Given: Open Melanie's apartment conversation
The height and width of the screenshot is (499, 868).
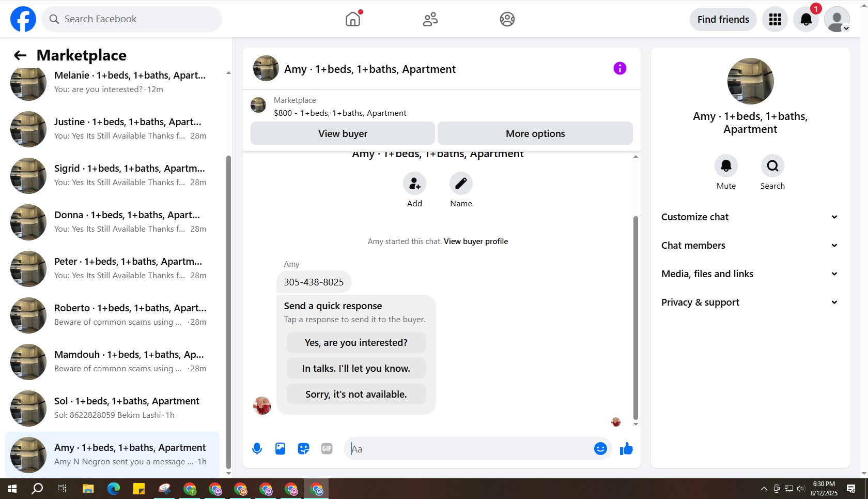Looking at the screenshot, I should coord(113,83).
